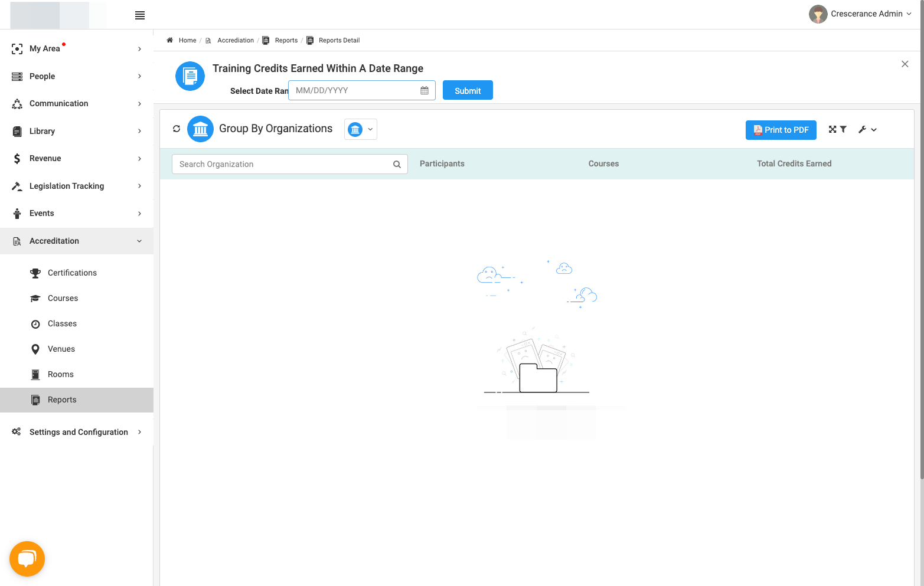
Task: Click the search magnifier icon
Action: 397,165
